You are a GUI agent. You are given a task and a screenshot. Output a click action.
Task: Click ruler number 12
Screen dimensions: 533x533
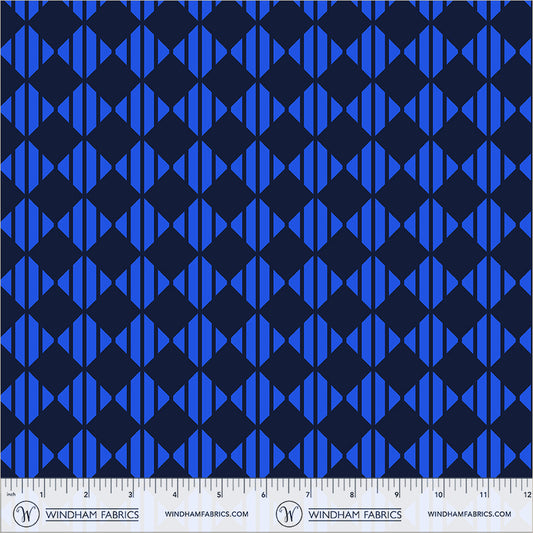click(527, 494)
